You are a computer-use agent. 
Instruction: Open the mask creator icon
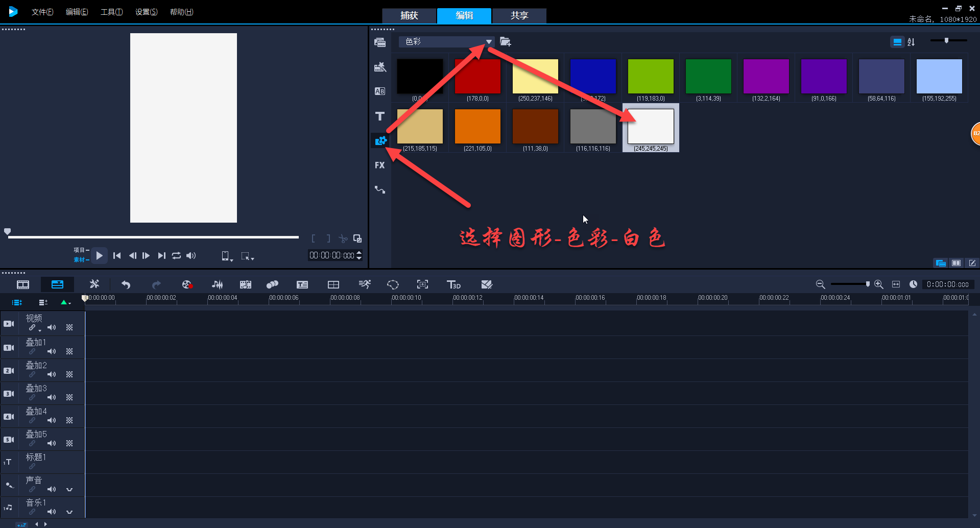393,284
